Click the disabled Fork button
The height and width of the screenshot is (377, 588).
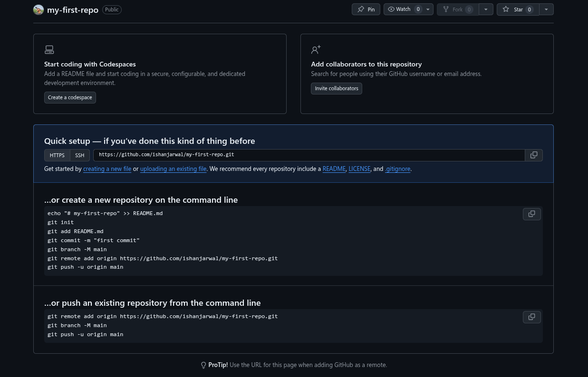click(x=458, y=9)
